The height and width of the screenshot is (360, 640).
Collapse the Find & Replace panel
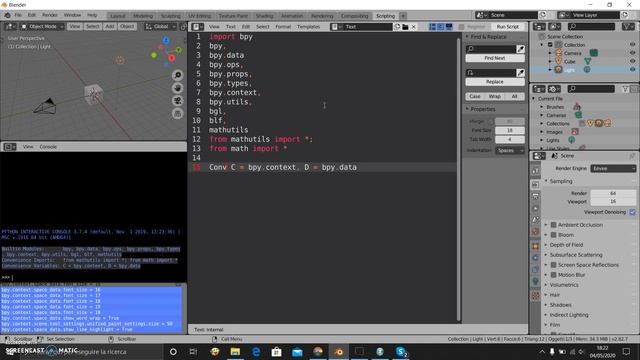click(x=467, y=37)
